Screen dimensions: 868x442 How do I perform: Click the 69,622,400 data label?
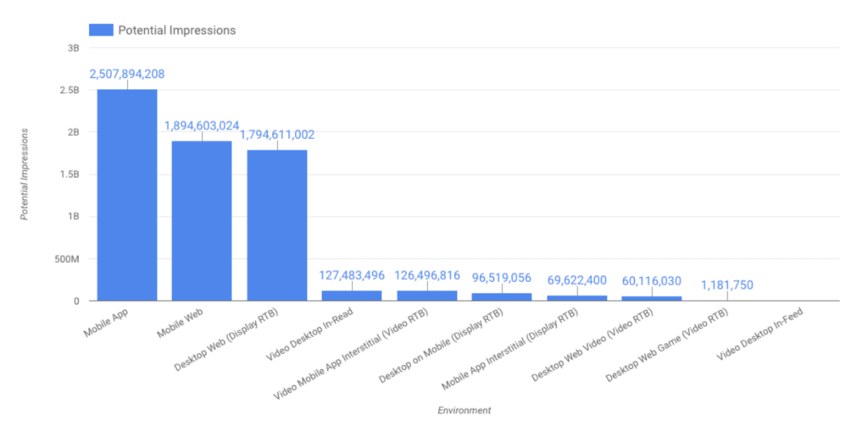tap(577, 279)
